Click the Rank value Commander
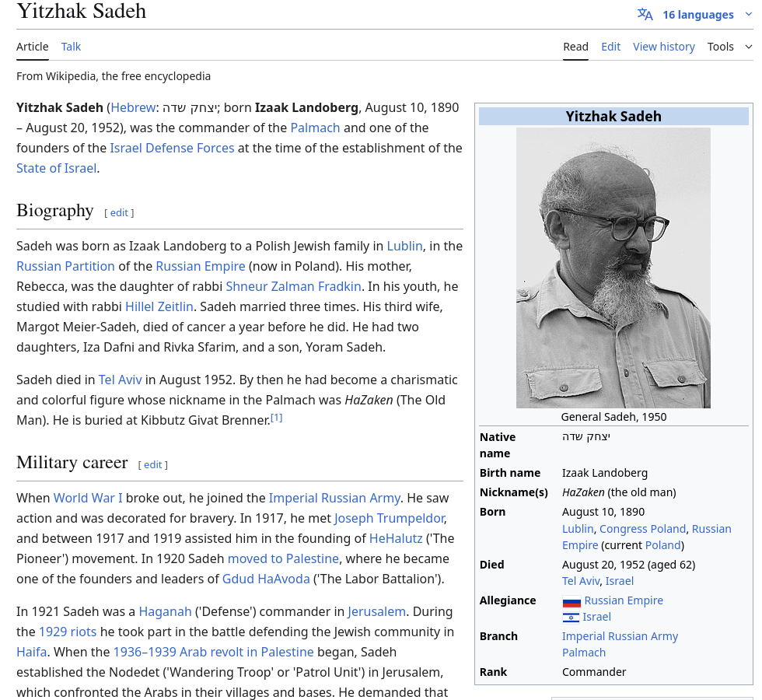 594,672
